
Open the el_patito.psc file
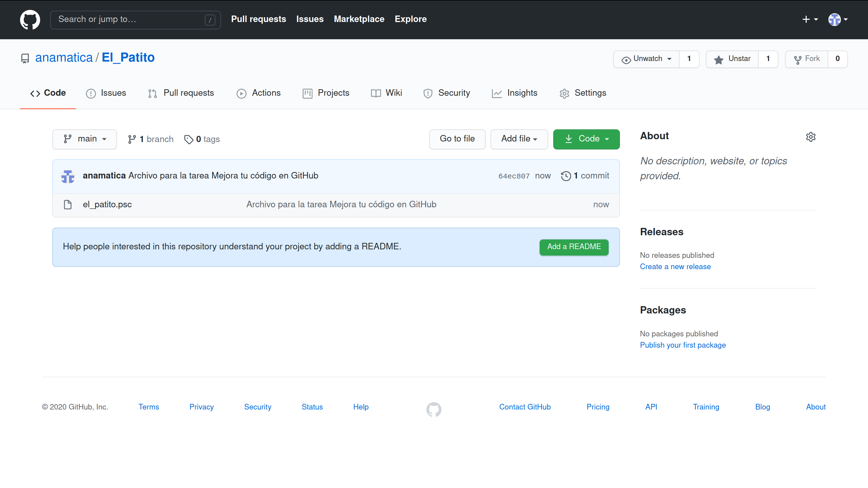(107, 204)
